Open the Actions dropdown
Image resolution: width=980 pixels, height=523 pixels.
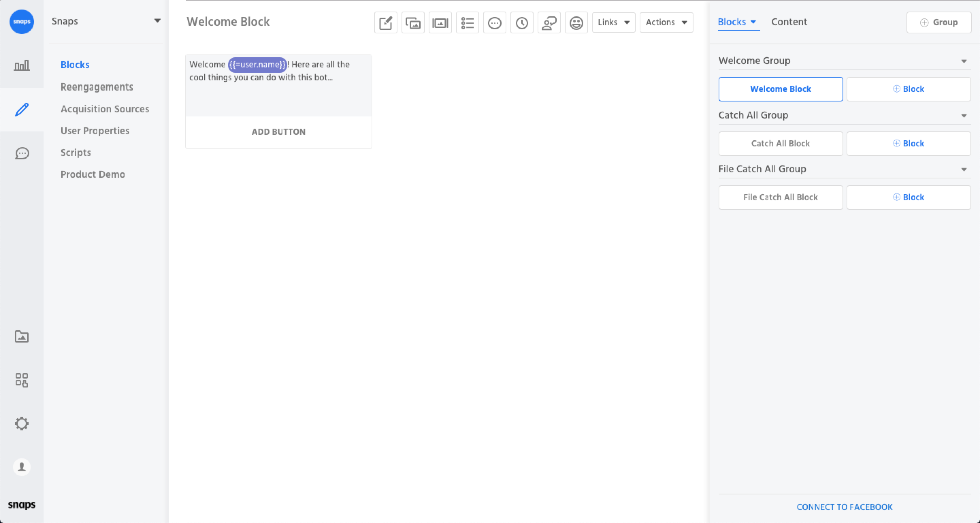point(666,22)
